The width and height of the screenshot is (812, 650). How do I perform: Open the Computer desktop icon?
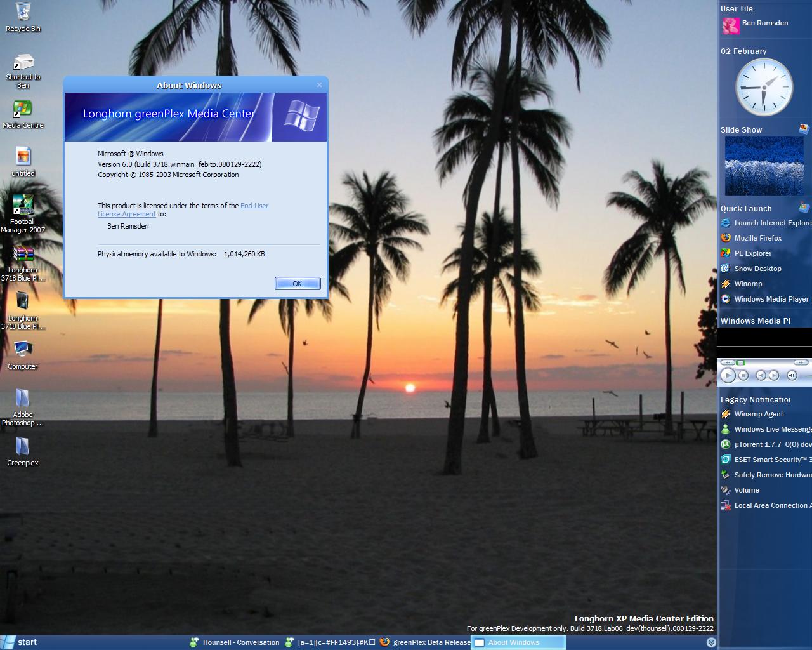point(23,354)
